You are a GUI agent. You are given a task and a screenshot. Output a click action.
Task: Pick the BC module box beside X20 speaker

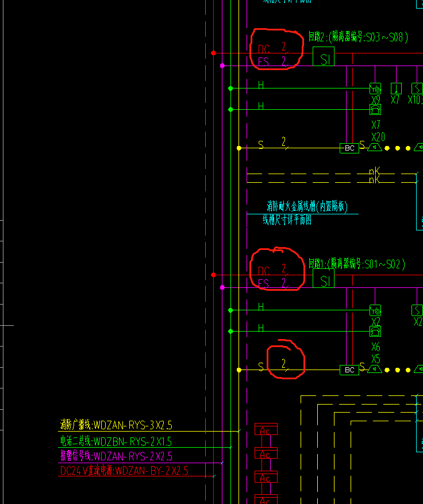pos(349,148)
